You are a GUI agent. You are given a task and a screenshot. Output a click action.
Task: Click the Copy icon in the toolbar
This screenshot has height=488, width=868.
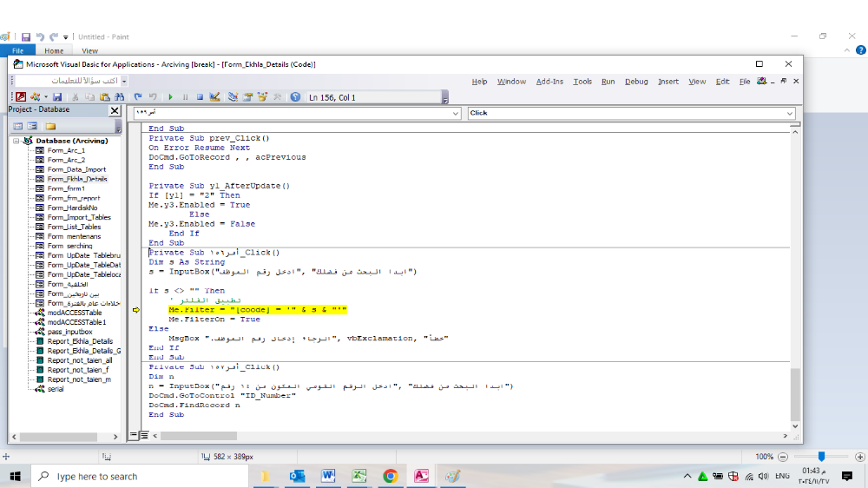pos(89,97)
